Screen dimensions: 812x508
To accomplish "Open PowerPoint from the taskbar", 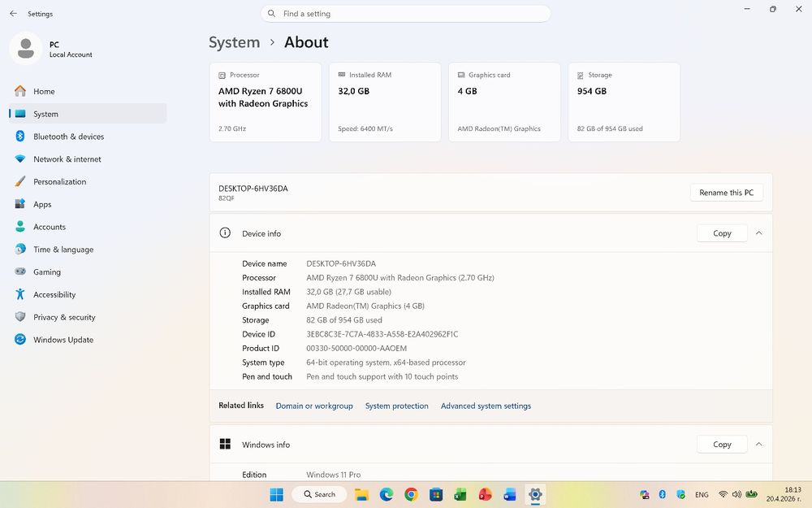I will 486,494.
